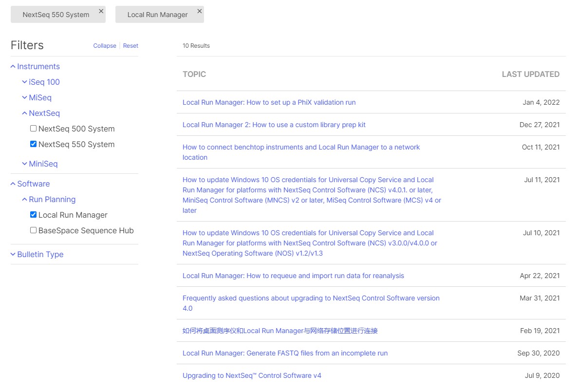Screen dimensions: 578x392
Task: Enable the BaseSpace Sequence Hub checkbox
Action: [x=33, y=230]
